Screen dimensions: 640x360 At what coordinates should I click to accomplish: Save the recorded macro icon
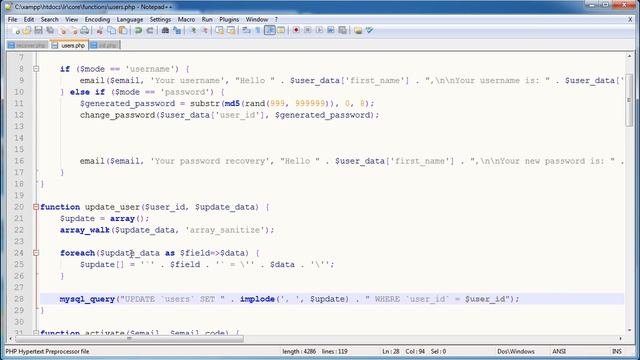point(342,31)
